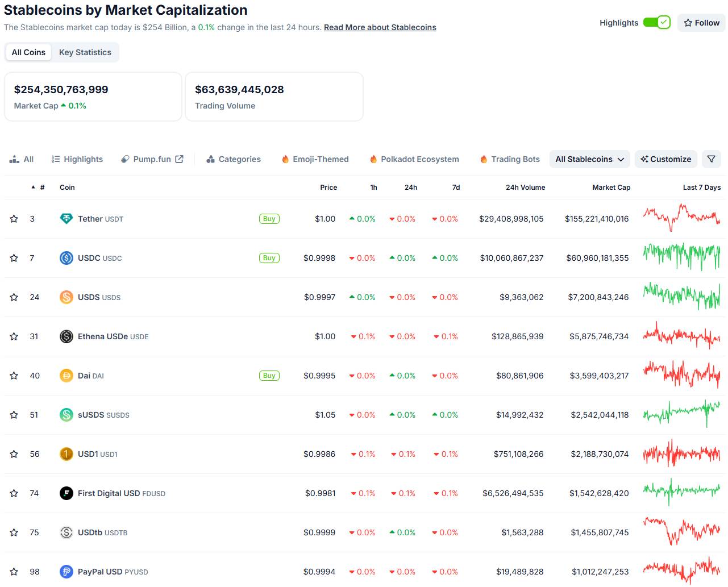The image size is (728, 587).
Task: Sort table by 24h Volume
Action: click(x=525, y=188)
